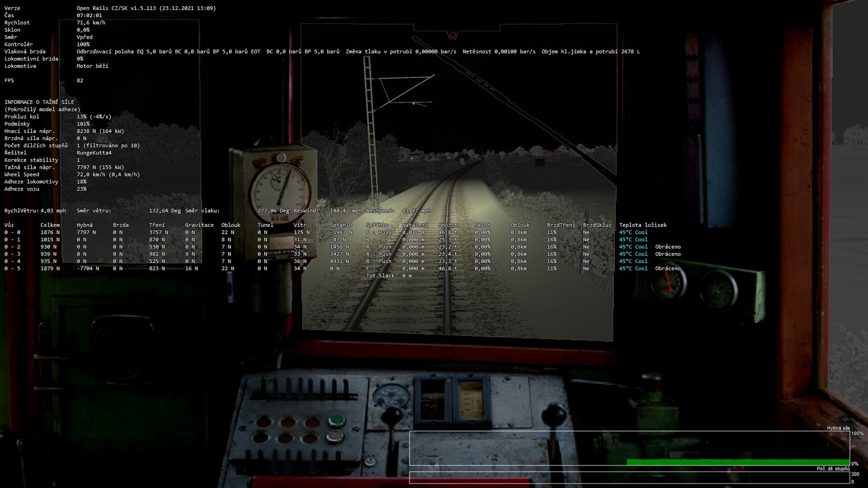Image resolution: width=868 pixels, height=488 pixels.
Task: Click the Teplota ložisek column header
Action: tap(643, 225)
